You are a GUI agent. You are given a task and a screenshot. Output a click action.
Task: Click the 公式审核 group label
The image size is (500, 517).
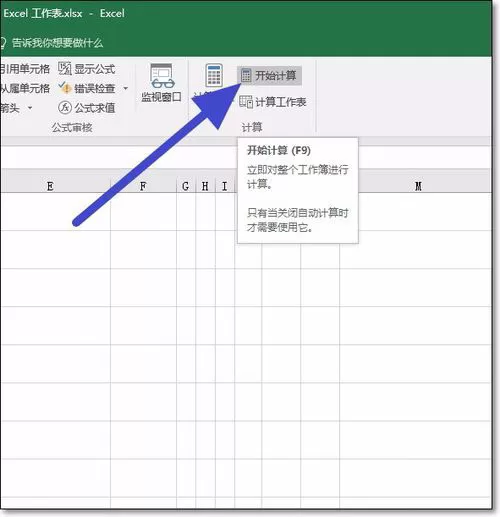point(72,127)
